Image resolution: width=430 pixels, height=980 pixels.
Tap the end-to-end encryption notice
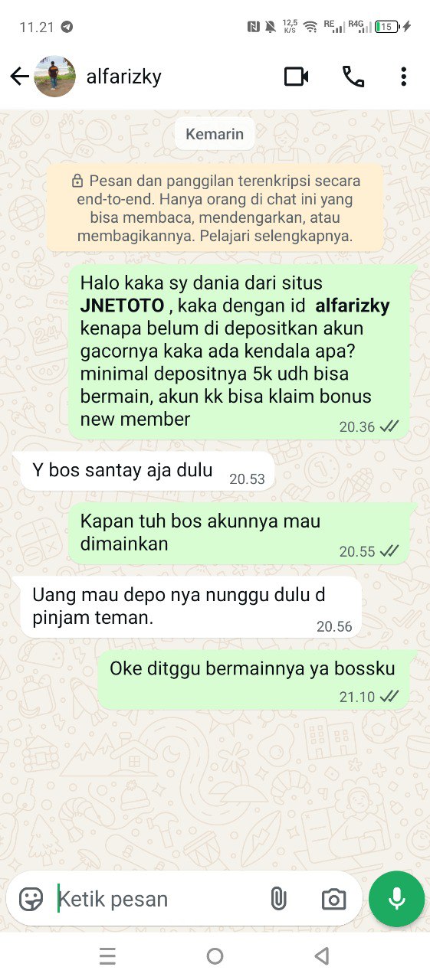coord(215,208)
